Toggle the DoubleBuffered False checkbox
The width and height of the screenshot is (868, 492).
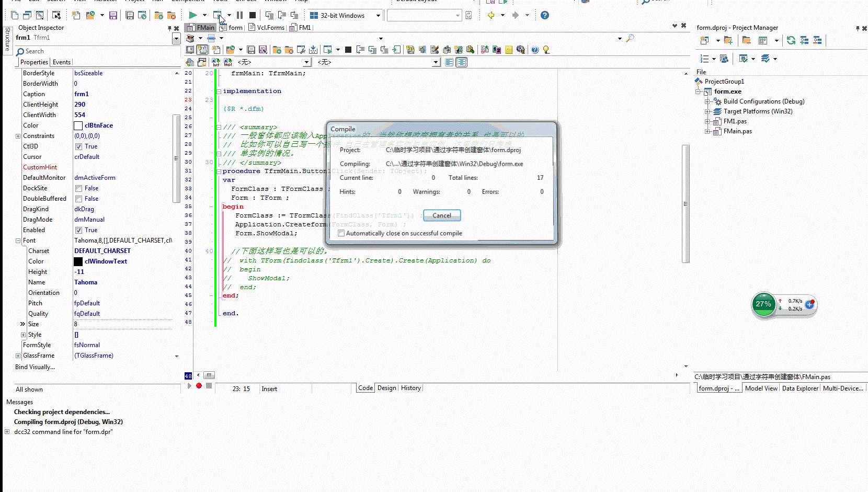click(78, 199)
